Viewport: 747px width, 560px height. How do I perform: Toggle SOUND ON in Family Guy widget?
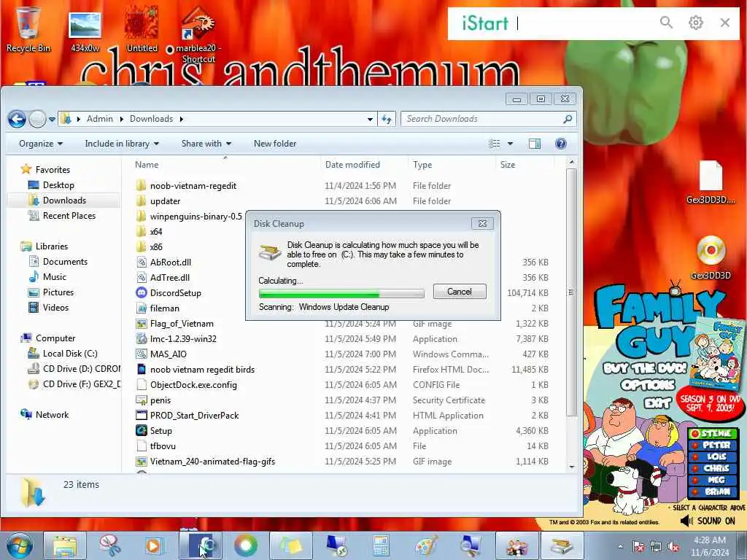point(708,521)
